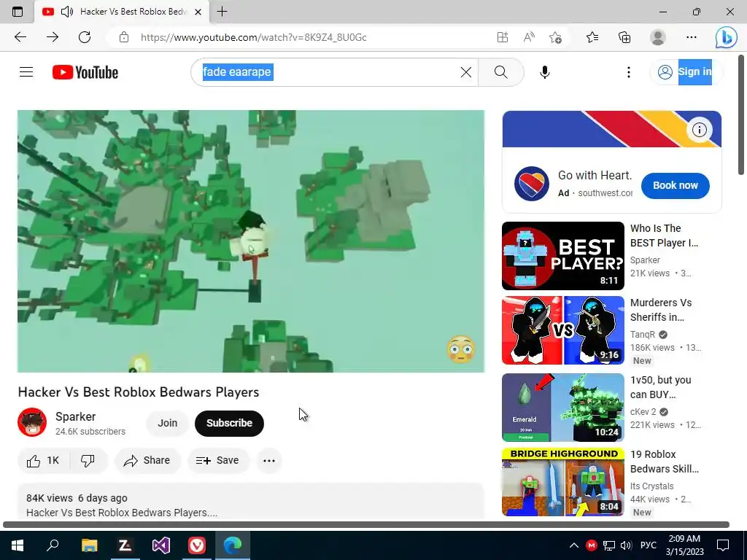Screen dimensions: 747x560
Task: Open the Sparker channel name link
Action: pos(75,416)
